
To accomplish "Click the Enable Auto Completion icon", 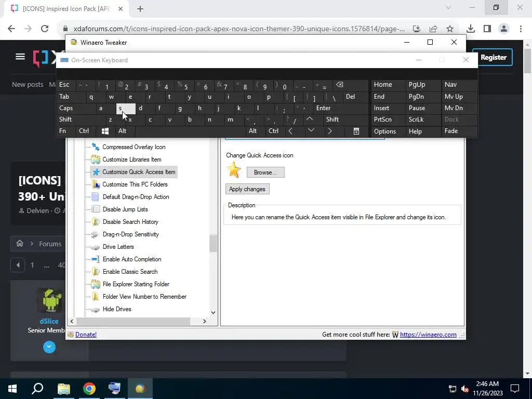I will (96, 259).
